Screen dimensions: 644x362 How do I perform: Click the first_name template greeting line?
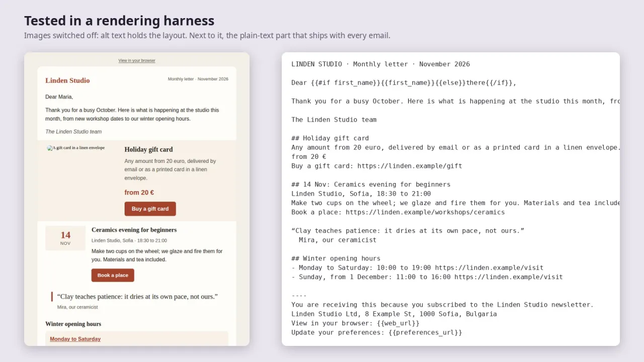pyautogui.click(x=404, y=82)
